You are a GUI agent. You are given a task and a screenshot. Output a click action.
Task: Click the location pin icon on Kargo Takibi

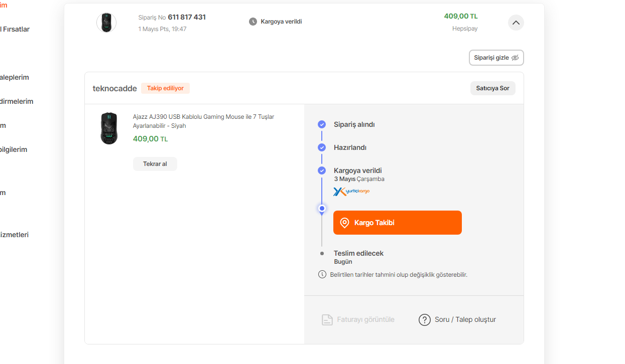click(x=344, y=223)
